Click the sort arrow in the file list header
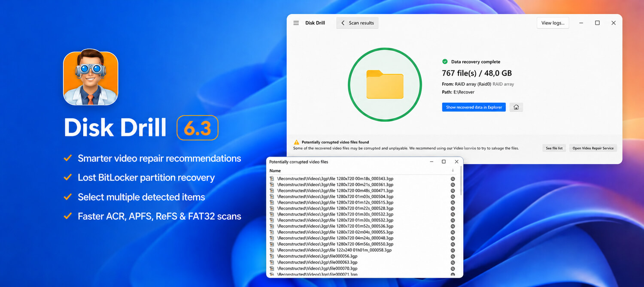Screen dimensions: 644x287 (453, 171)
